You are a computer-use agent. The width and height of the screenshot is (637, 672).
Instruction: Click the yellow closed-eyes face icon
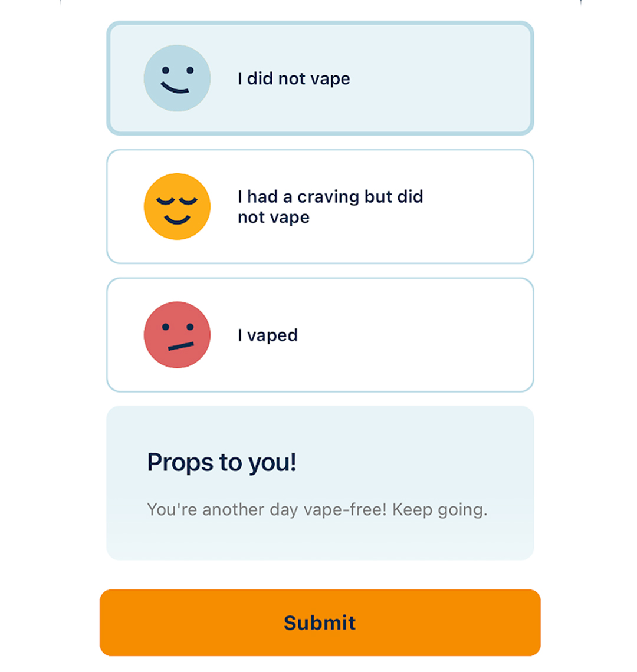177,206
